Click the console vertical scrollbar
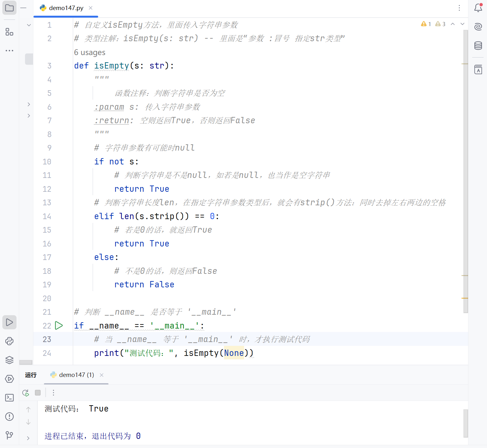Screen dimensions: 487x448 click(x=466, y=423)
